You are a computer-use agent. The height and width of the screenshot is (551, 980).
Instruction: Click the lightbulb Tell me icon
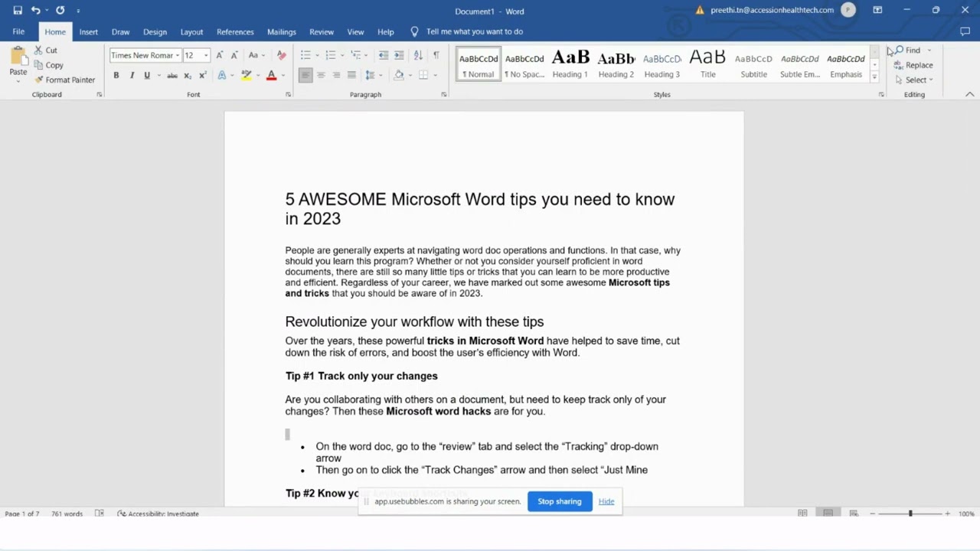[414, 31]
